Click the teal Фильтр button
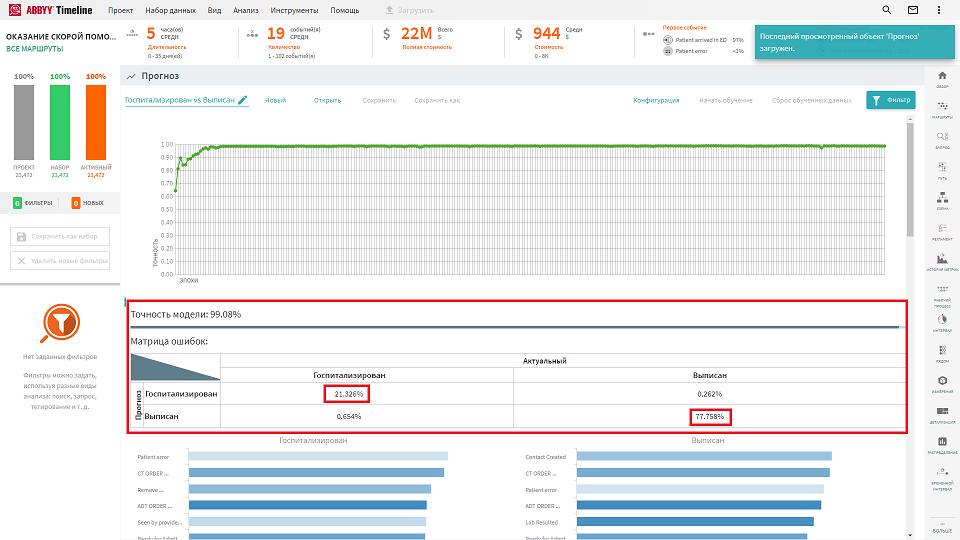This screenshot has width=960, height=540. (x=891, y=100)
